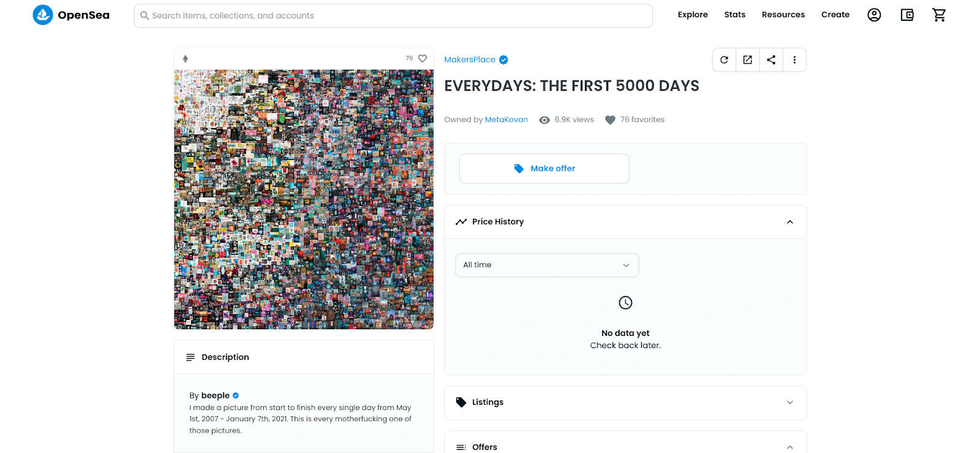The image size is (980, 453).
Task: Open the Resources menu
Action: (x=783, y=15)
